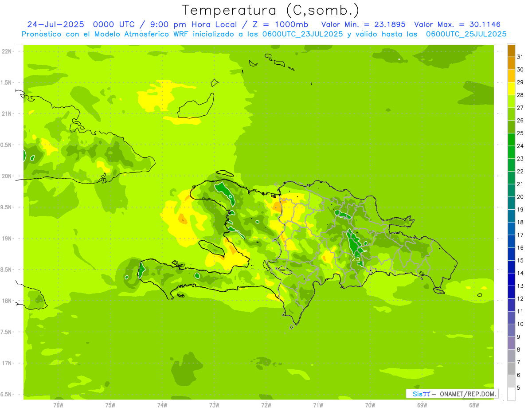Pick the green legend swatch between 24 and 25
The width and height of the screenshot is (532, 411).
tap(511, 139)
